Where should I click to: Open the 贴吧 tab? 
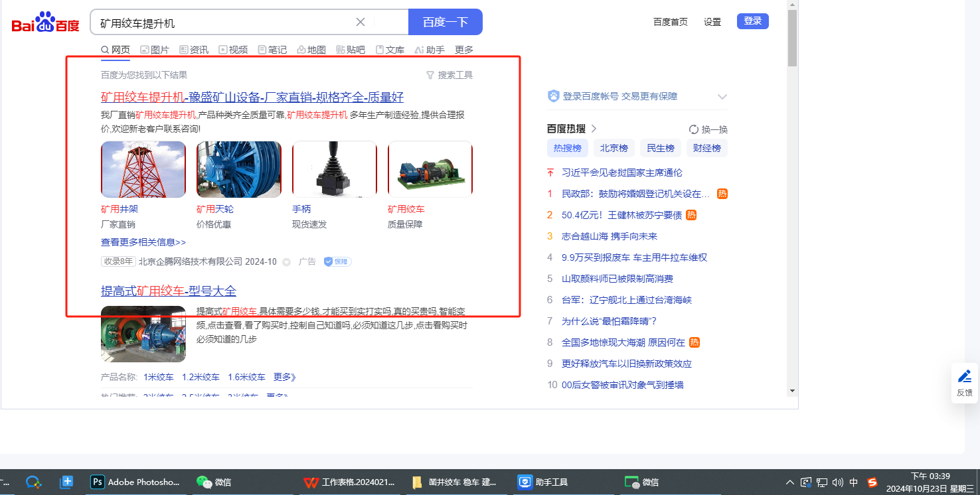(x=351, y=50)
